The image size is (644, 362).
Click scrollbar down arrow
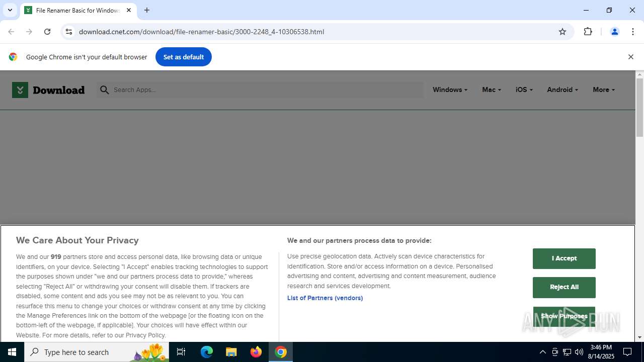coord(639,337)
